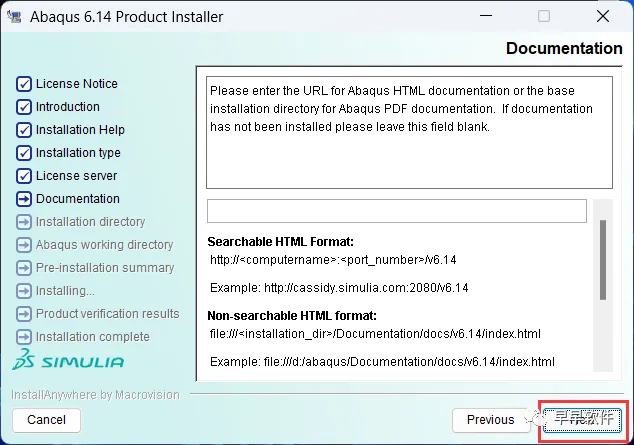Click the 'Abaqus 6.14 Product Installer' title text
634x445 pixels.
pyautogui.click(x=127, y=17)
